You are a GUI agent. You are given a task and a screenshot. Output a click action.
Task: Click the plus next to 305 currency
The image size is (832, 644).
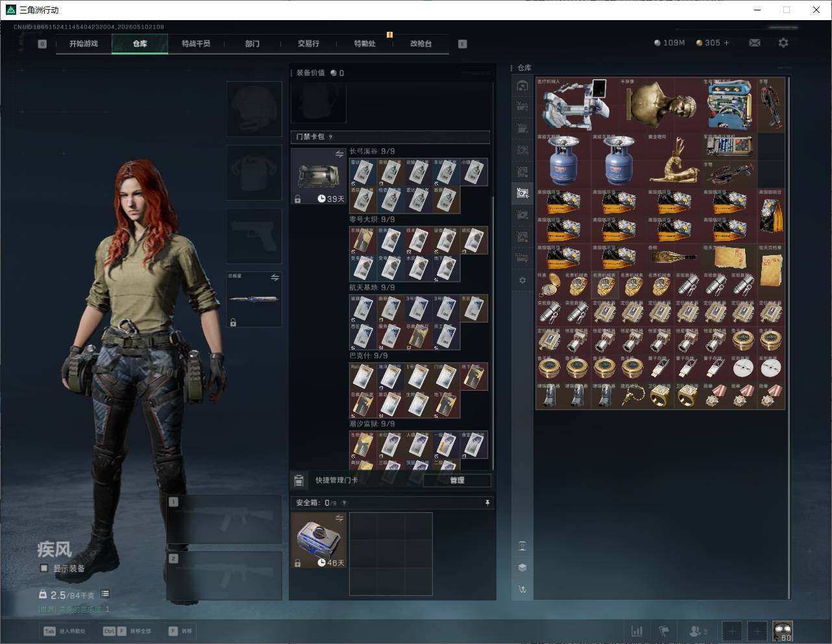pos(726,43)
